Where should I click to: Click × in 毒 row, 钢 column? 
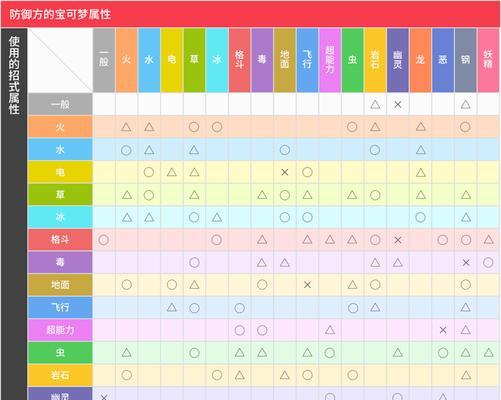466,263
